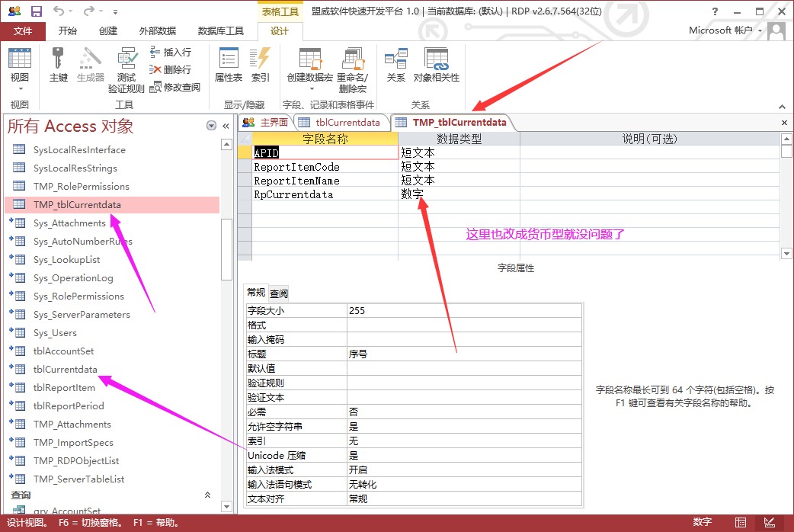Click the ReportItemCode field name cell
Viewport: 794px width, 532px height.
(x=325, y=167)
